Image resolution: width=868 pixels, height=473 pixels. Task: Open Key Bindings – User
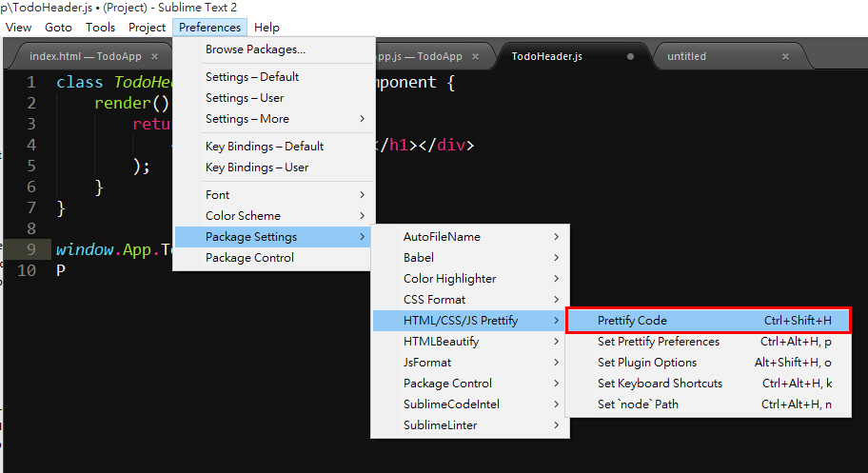[274, 168]
